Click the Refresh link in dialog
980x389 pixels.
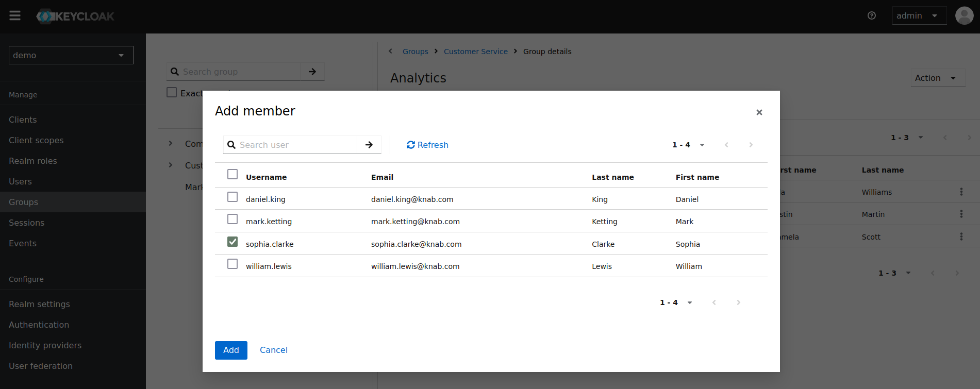[427, 145]
